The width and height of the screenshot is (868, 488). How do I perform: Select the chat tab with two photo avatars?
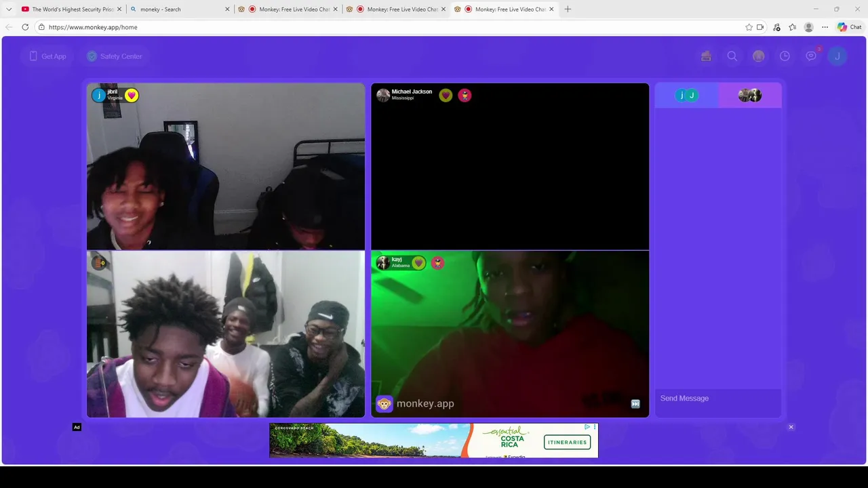click(750, 96)
